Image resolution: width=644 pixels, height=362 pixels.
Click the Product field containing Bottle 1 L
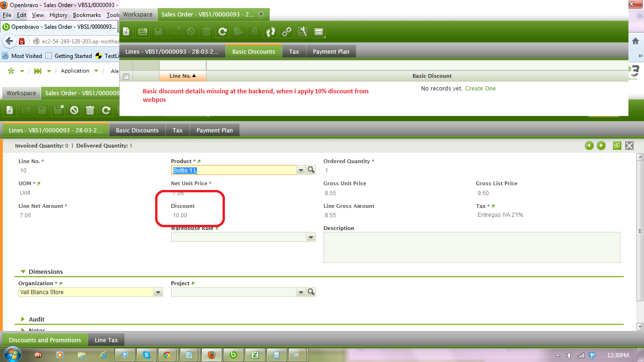pyautogui.click(x=234, y=170)
